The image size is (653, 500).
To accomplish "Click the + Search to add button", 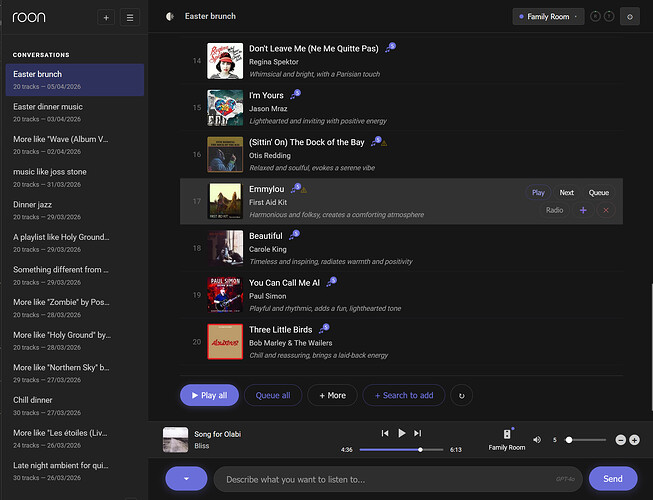I will click(404, 395).
